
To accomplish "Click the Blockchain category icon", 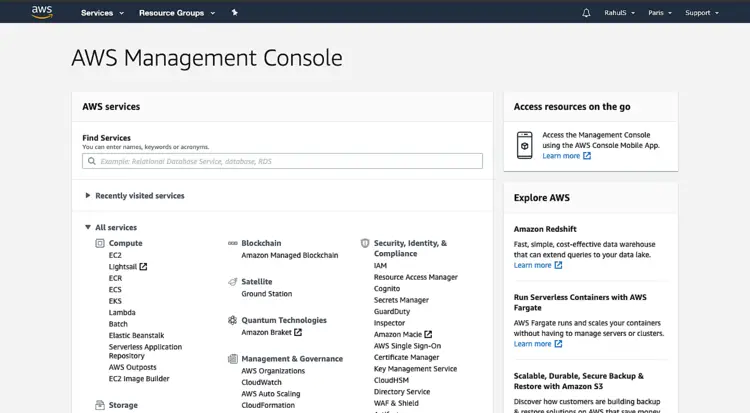I will click(x=232, y=243).
